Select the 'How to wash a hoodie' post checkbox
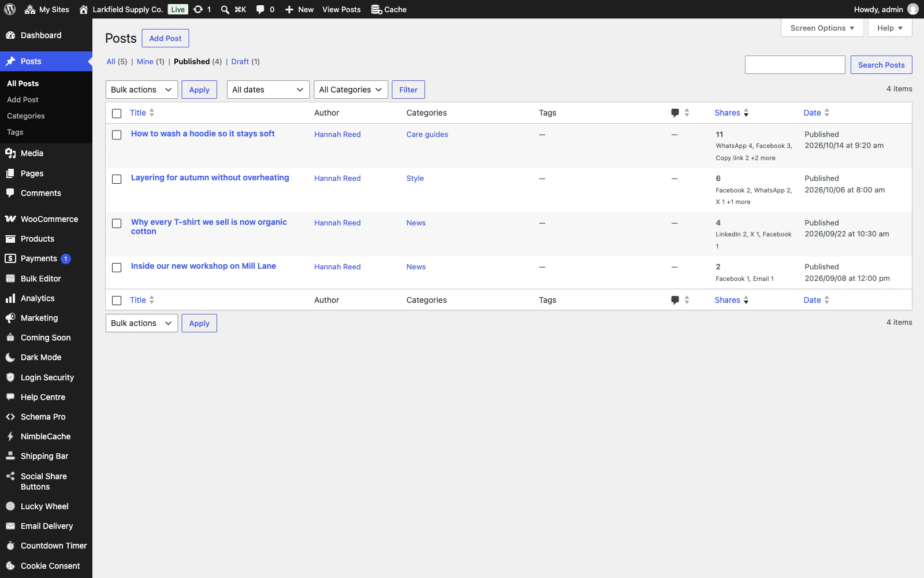The image size is (924, 578). (x=117, y=135)
